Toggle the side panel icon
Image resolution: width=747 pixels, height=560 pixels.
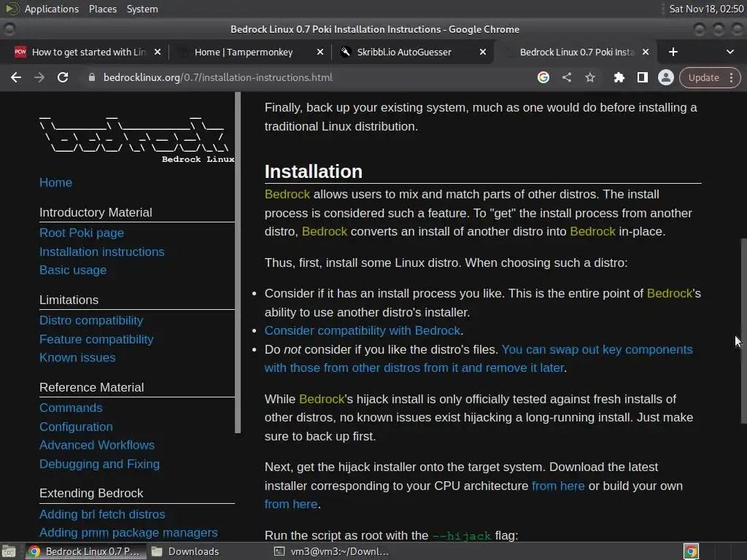642,77
